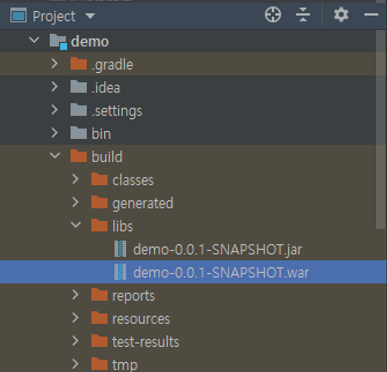Expand the resources folder chevron
The image size is (387, 372).
pos(75,318)
